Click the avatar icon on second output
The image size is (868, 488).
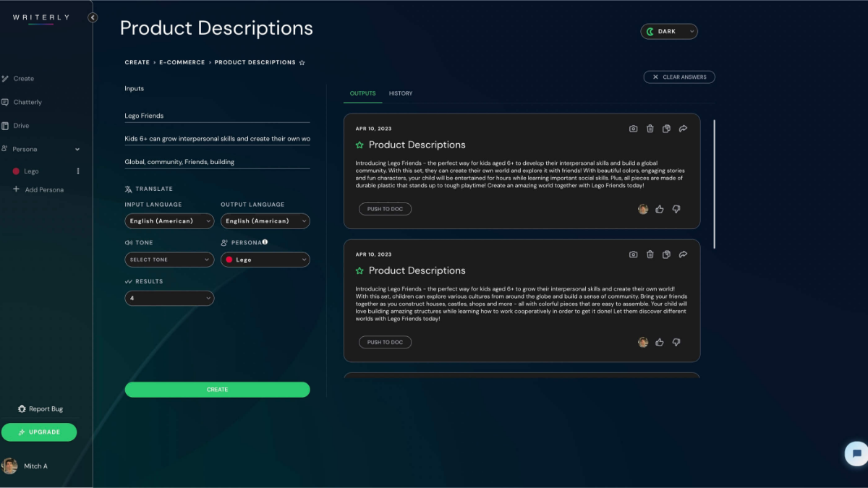643,342
